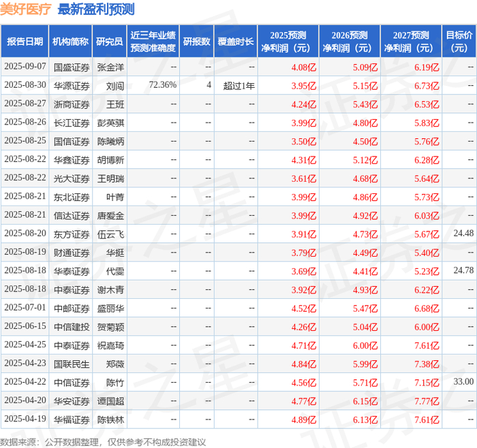Click the 72.36% accuracy value
Image resolution: width=477 pixels, height=448 pixels.
[163, 85]
